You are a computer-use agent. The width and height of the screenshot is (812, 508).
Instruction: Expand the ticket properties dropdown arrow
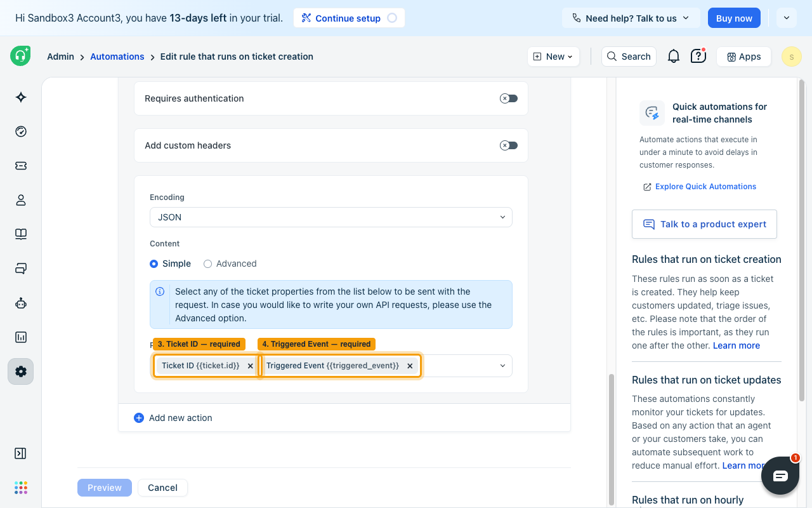tap(502, 366)
